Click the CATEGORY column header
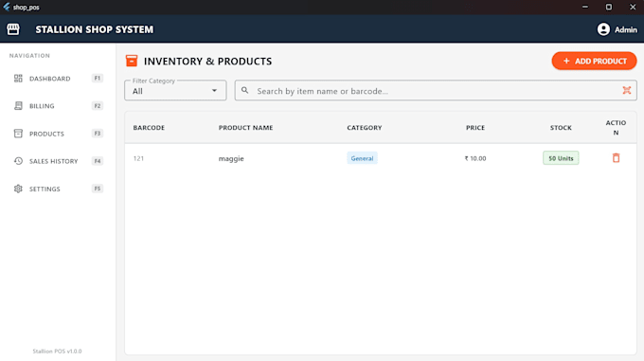 [365, 128]
